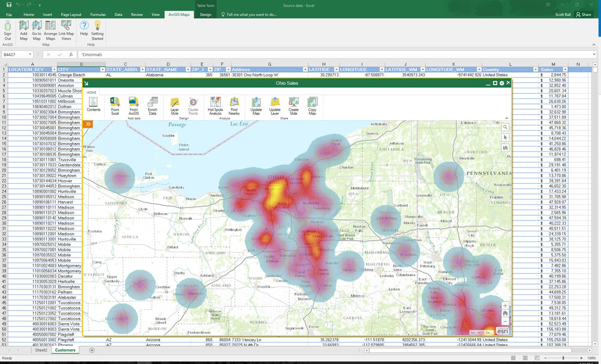The width and height of the screenshot is (601, 364).
Task: Zoom in with the map plus button
Action: [505, 306]
